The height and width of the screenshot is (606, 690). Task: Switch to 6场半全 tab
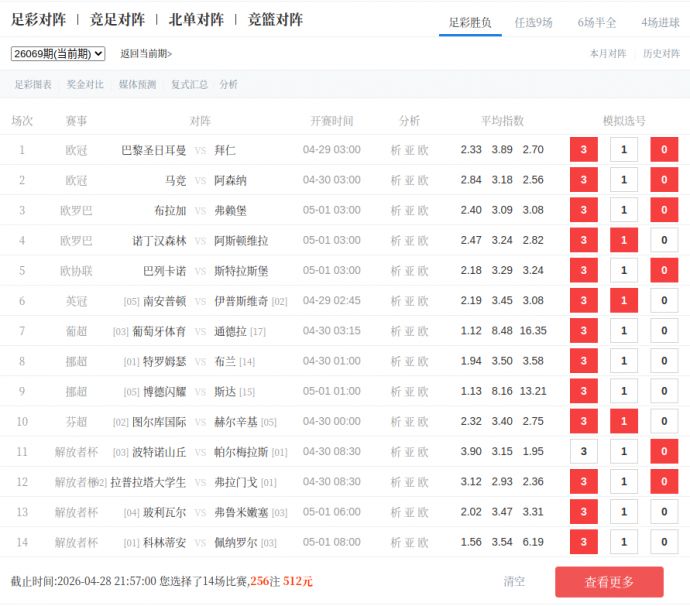pyautogui.click(x=597, y=22)
